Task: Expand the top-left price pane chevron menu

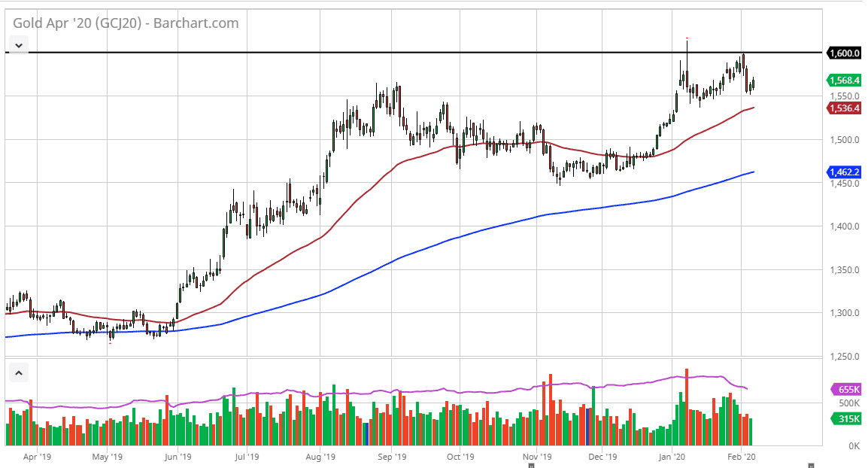Action: click(x=19, y=44)
